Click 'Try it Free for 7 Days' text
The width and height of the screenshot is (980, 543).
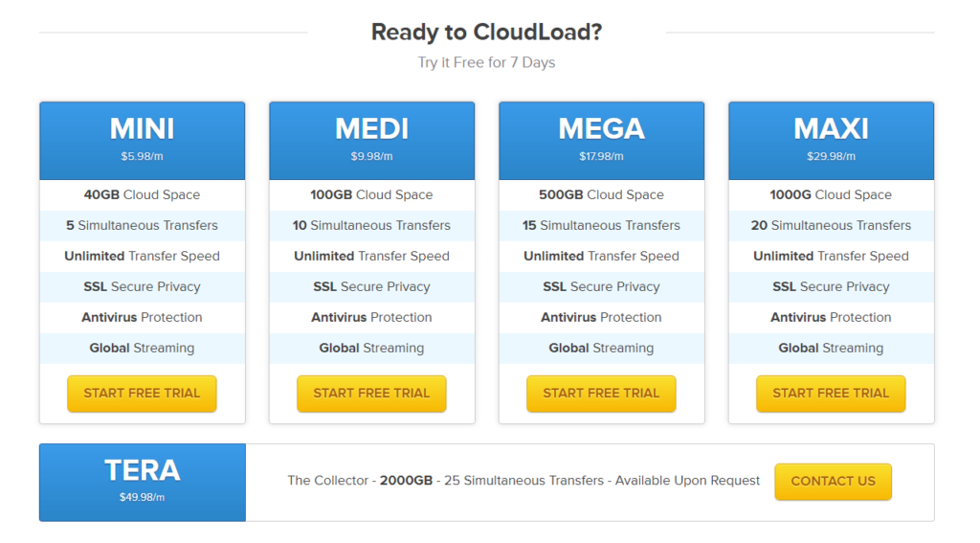486,62
